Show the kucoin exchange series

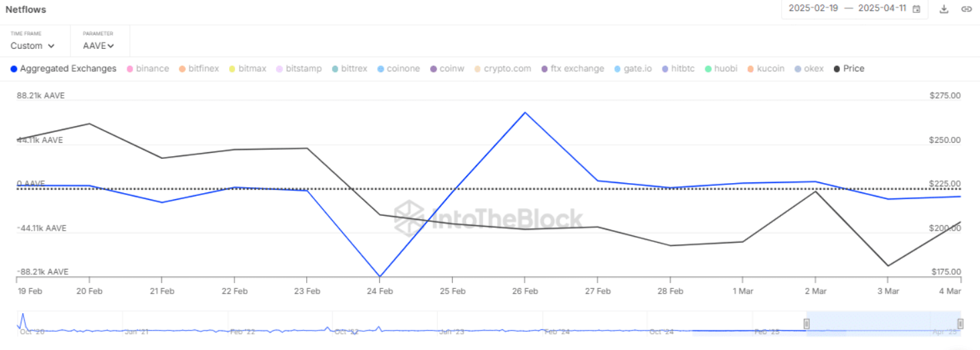click(766, 68)
